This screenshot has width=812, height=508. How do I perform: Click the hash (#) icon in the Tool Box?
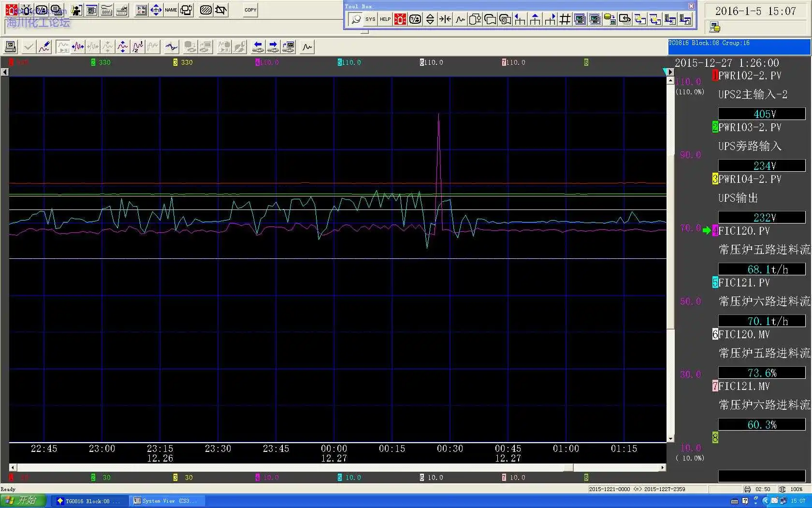(565, 19)
